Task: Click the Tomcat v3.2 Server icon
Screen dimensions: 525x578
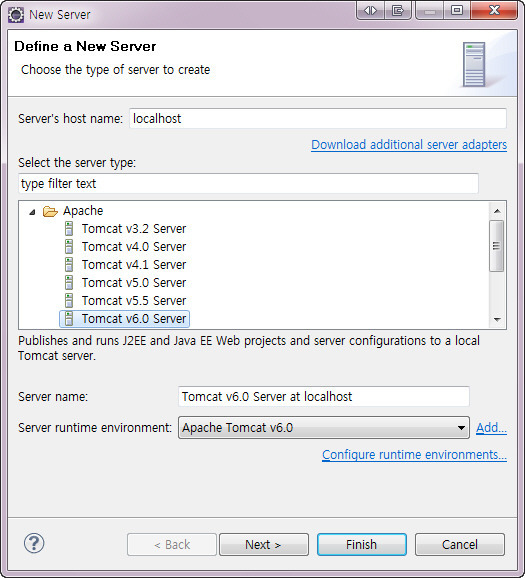Action: tap(69, 229)
